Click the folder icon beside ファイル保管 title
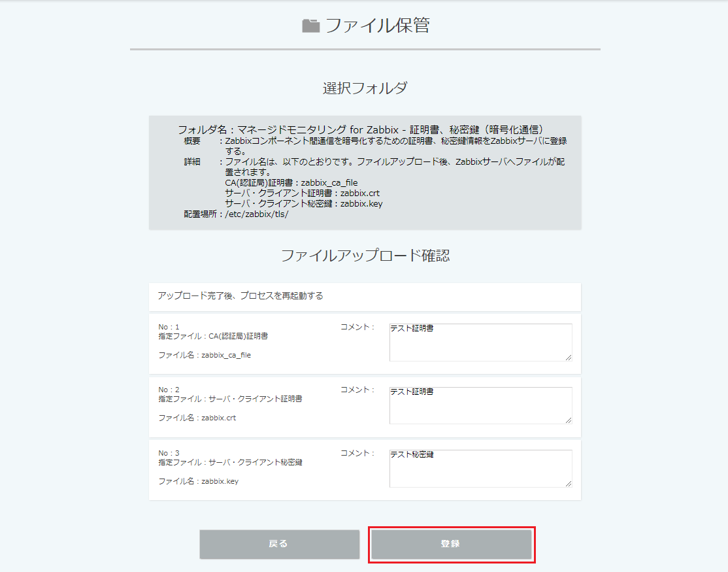The image size is (728, 572). [x=310, y=25]
